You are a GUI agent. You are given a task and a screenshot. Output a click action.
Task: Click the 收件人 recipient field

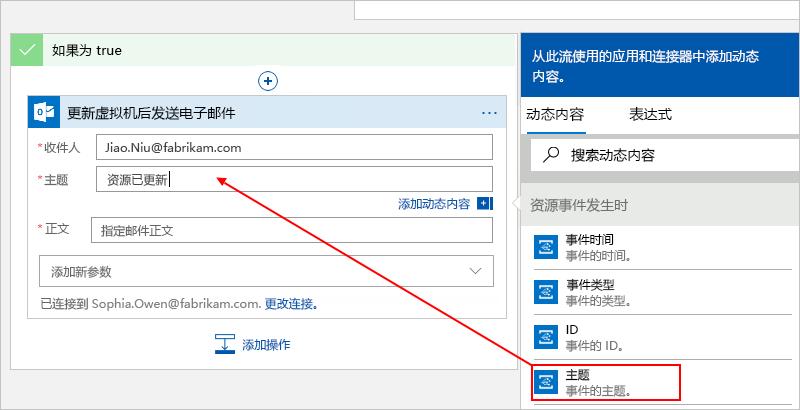(294, 147)
